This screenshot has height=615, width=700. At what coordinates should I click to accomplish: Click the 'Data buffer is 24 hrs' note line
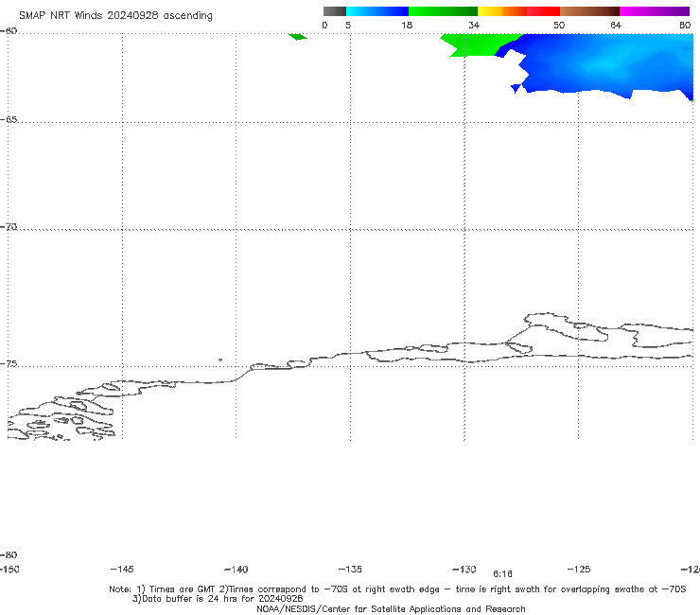tap(218, 599)
